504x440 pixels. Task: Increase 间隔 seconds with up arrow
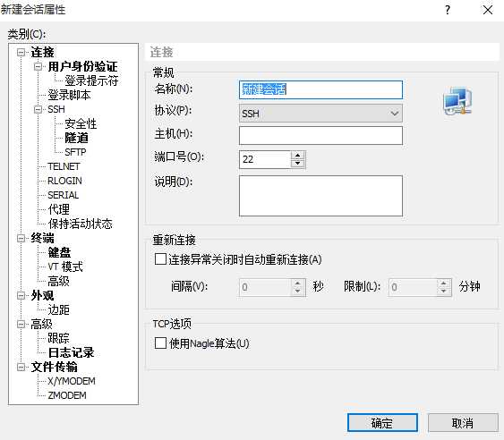click(x=297, y=283)
